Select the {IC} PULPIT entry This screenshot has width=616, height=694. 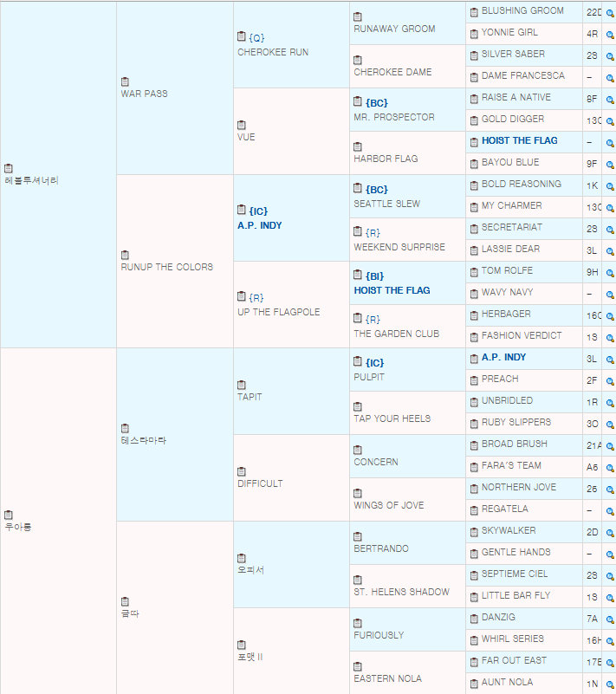369,377
